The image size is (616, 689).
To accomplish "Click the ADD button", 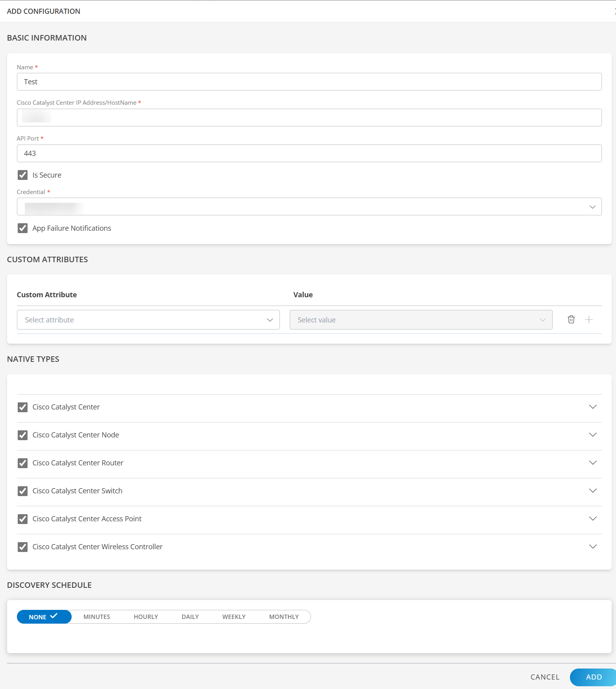I will pos(593,677).
